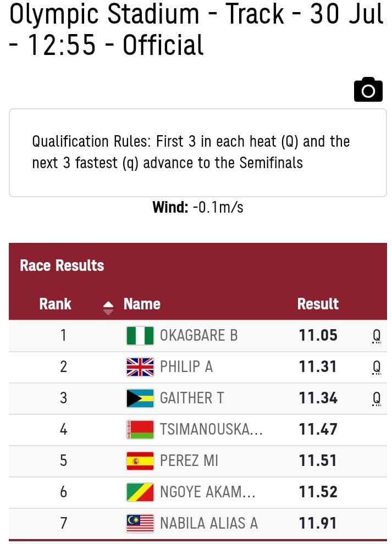Screen dimensions: 392x544
Task: Open athlete OKAGBARE B profile link
Action: pyautogui.click(x=198, y=336)
